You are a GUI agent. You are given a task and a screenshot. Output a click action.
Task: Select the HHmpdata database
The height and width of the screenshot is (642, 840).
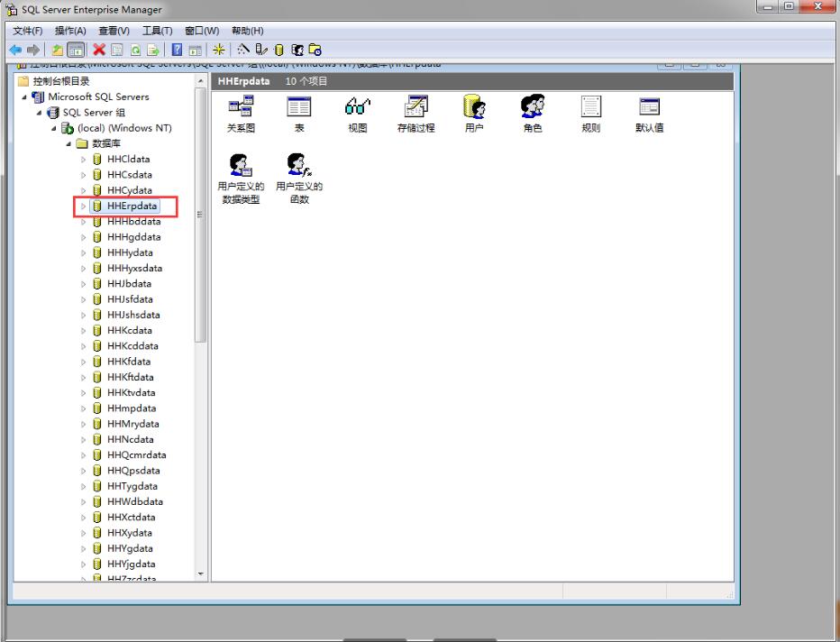click(132, 408)
